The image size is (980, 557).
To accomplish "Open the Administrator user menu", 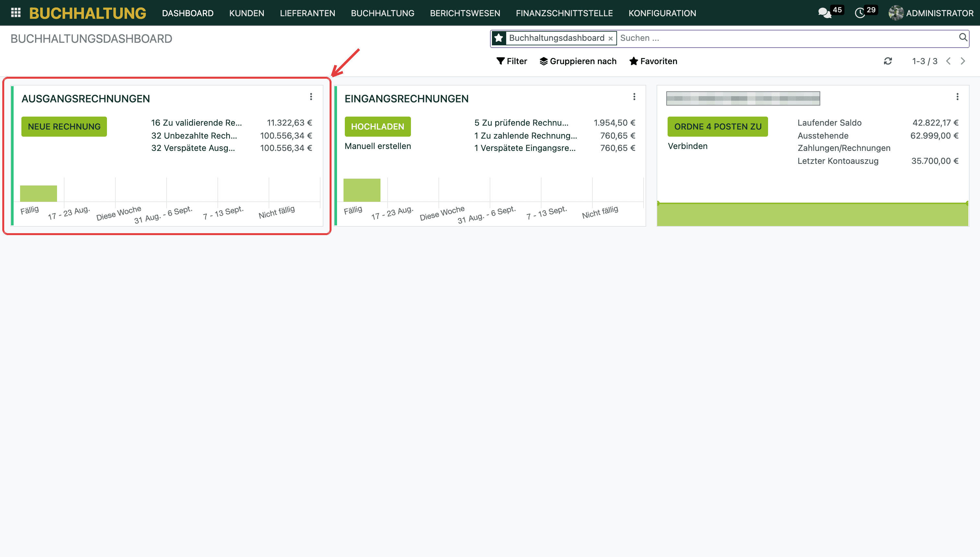I will click(931, 13).
